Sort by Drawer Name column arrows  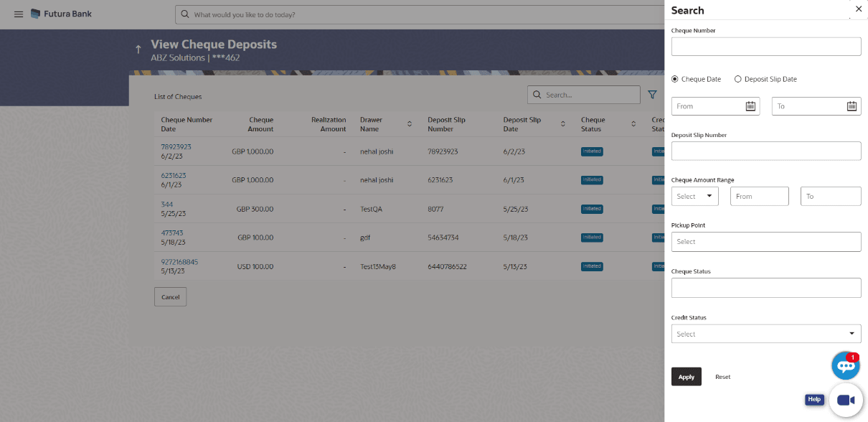click(x=410, y=124)
